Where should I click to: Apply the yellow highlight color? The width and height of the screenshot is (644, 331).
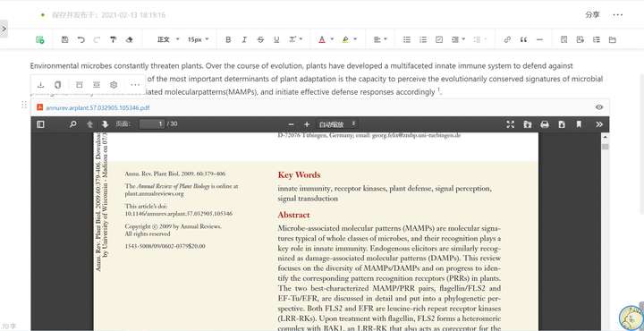[345, 40]
